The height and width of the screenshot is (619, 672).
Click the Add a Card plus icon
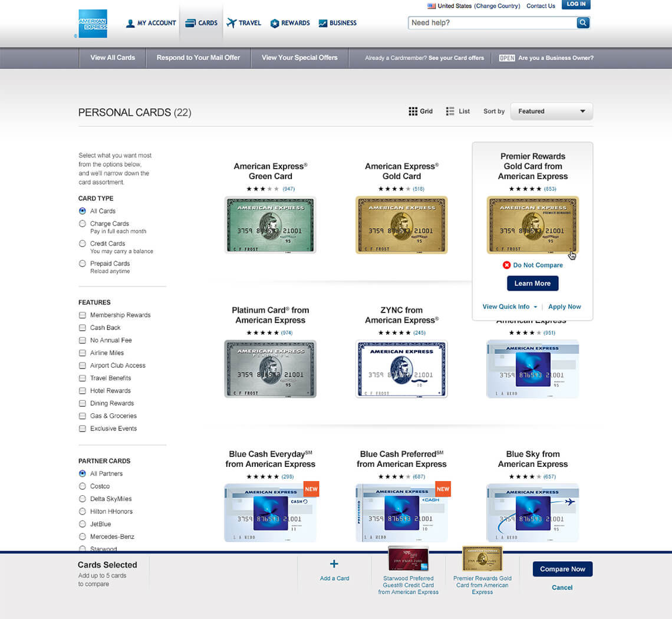coord(334,564)
